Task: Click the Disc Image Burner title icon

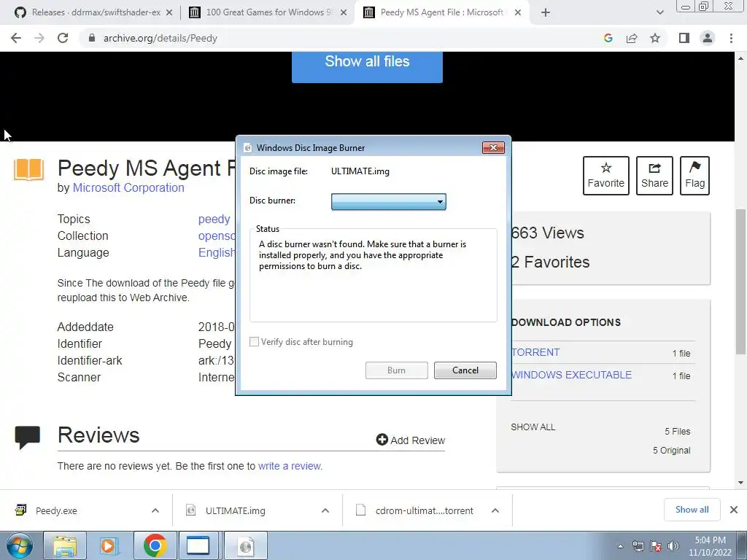Action: click(248, 147)
